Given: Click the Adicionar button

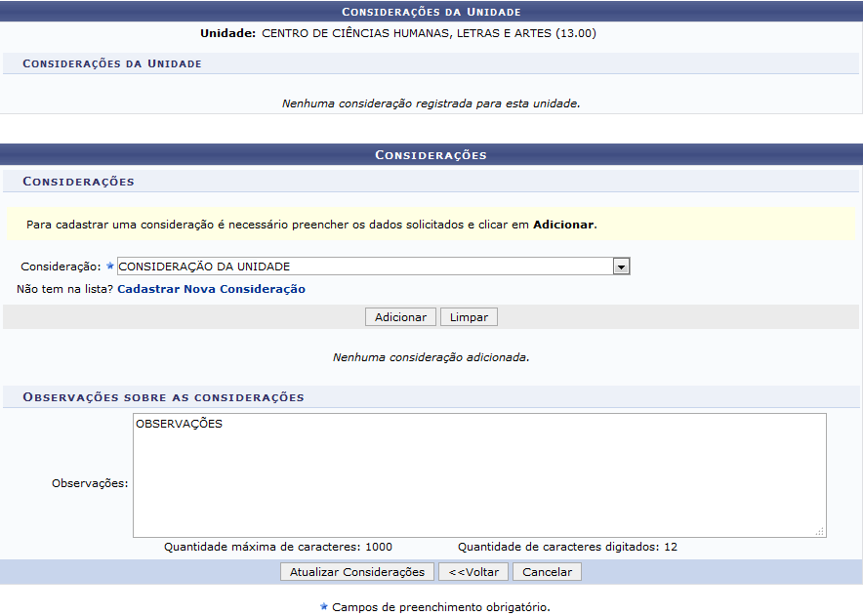Looking at the screenshot, I should point(400,317).
